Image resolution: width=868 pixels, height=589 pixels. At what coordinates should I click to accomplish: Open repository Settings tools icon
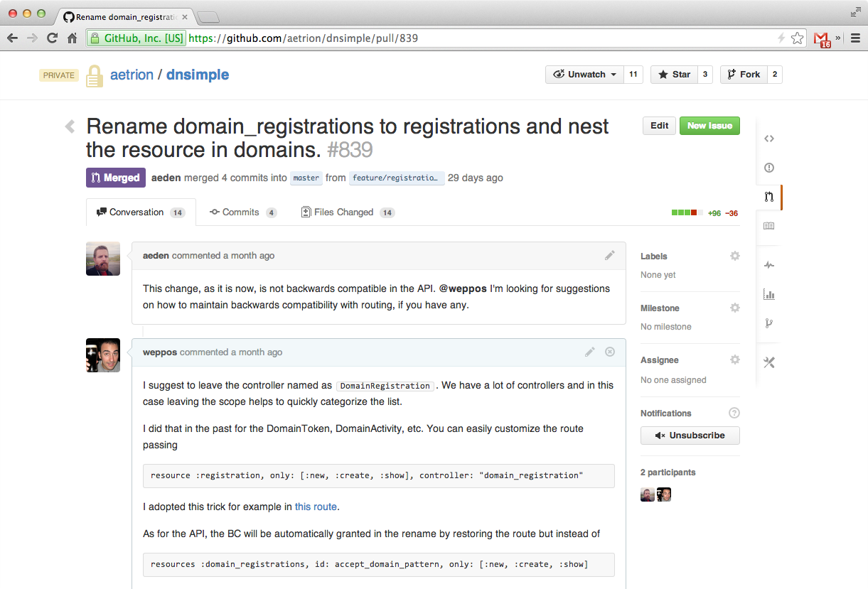tap(769, 362)
